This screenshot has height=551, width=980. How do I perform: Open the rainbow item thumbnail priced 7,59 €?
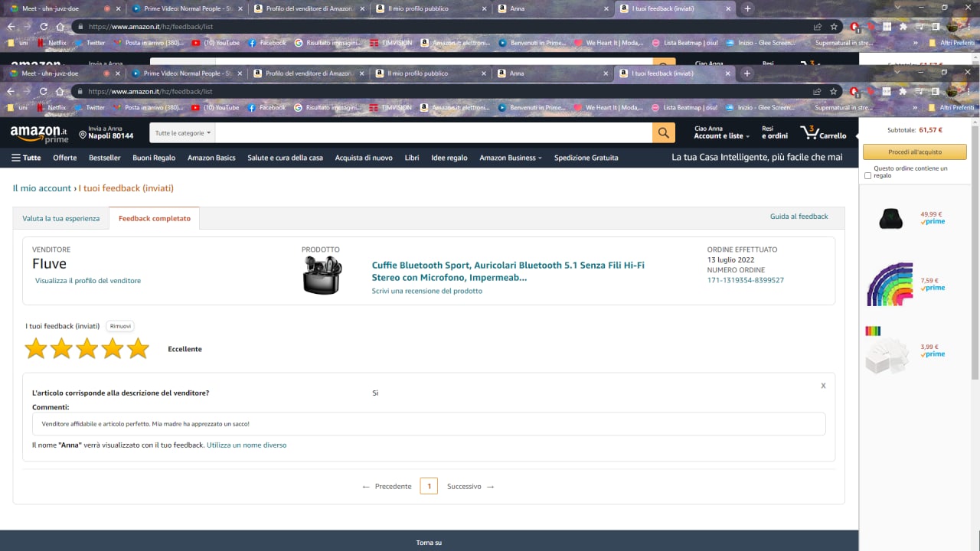890,284
